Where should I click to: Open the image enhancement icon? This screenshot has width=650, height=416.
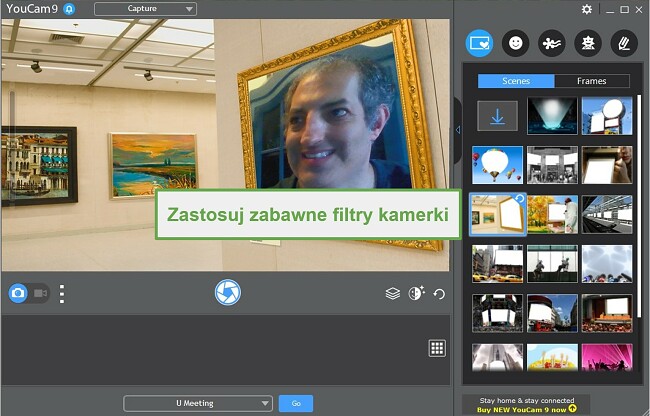[416, 293]
